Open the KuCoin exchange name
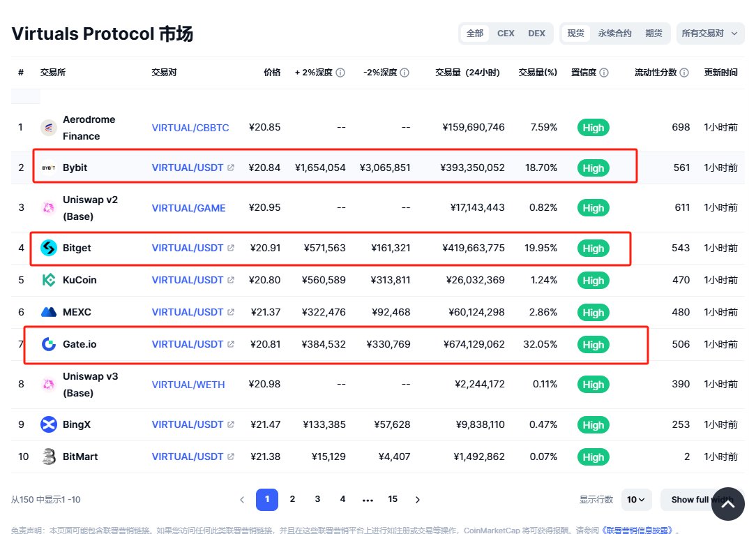This screenshot has width=756, height=534. point(80,280)
